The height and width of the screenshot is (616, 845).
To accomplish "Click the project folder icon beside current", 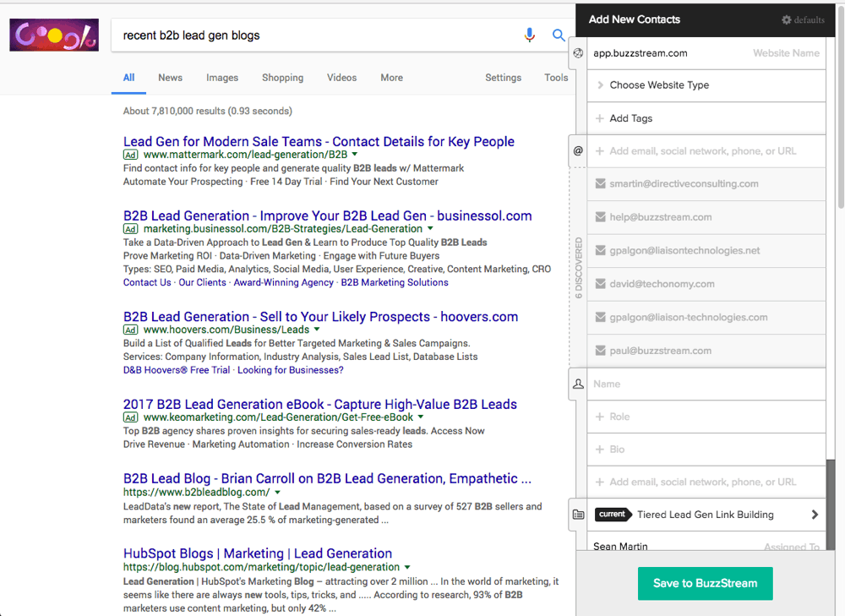I will click(578, 515).
